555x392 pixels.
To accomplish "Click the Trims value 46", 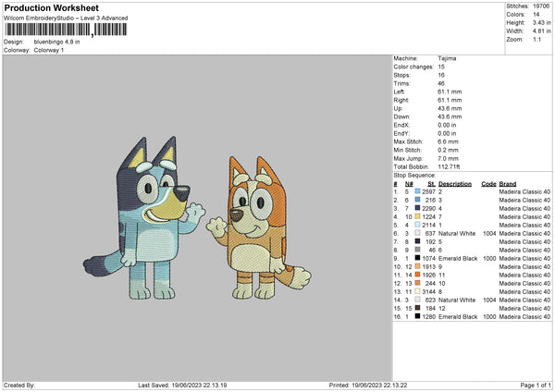I will click(441, 83).
